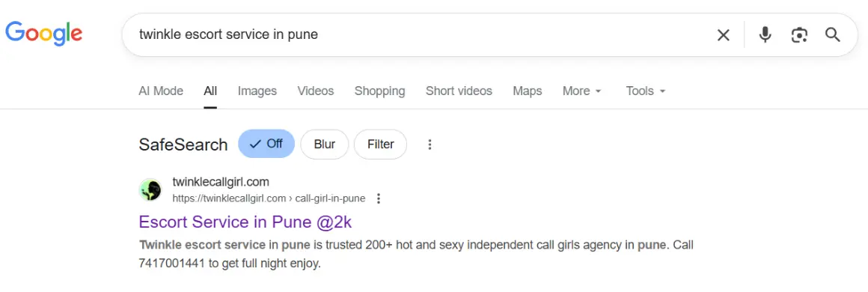The width and height of the screenshot is (868, 292).
Task: Select the All results tab
Action: [210, 91]
